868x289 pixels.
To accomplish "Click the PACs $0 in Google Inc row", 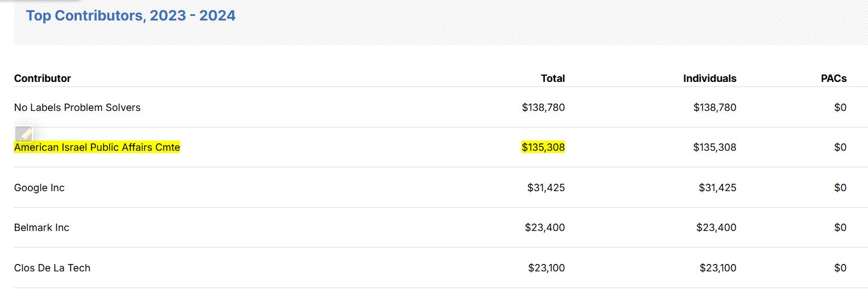I will (x=840, y=188).
